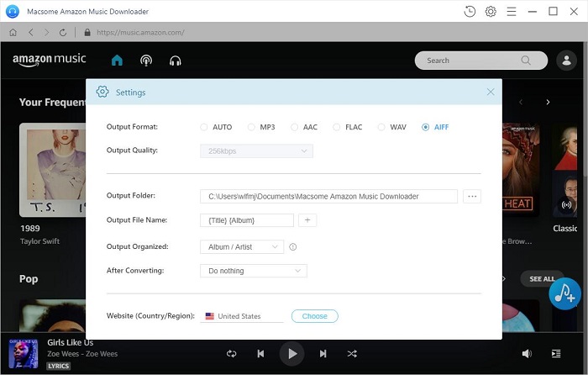
Task: Show next items in Your Frequent carousel
Action: click(548, 102)
